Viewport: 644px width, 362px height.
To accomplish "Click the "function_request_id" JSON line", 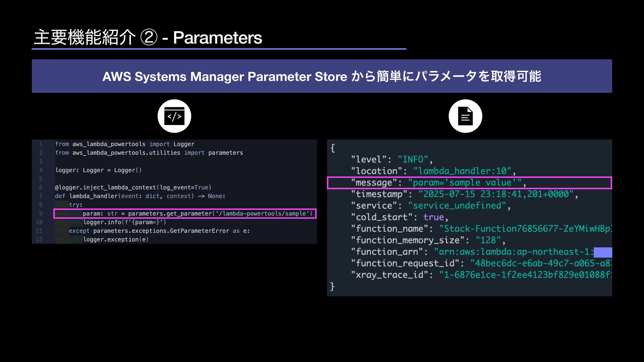I will [481, 263].
